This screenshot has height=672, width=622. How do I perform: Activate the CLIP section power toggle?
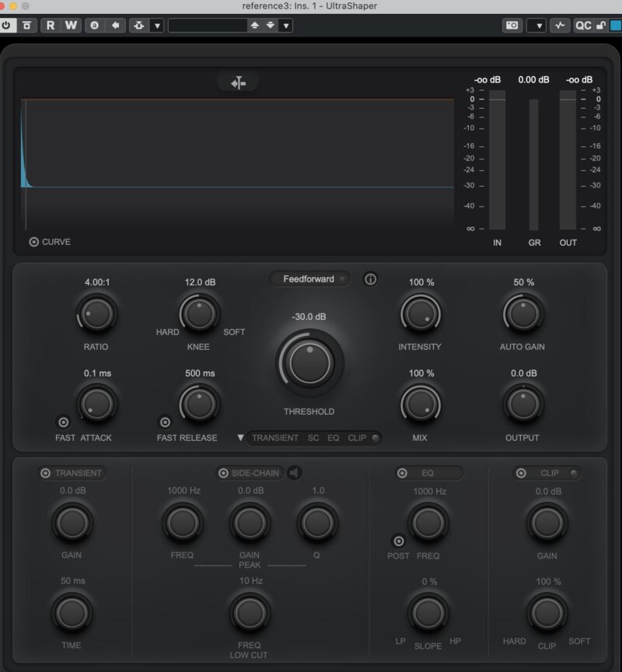point(521,473)
